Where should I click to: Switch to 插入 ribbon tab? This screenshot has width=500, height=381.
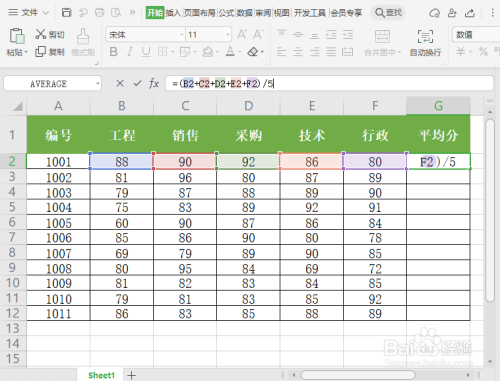pyautogui.click(x=173, y=13)
